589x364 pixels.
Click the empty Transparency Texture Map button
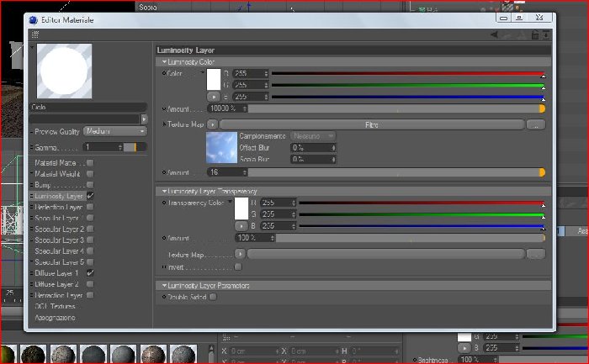385,254
